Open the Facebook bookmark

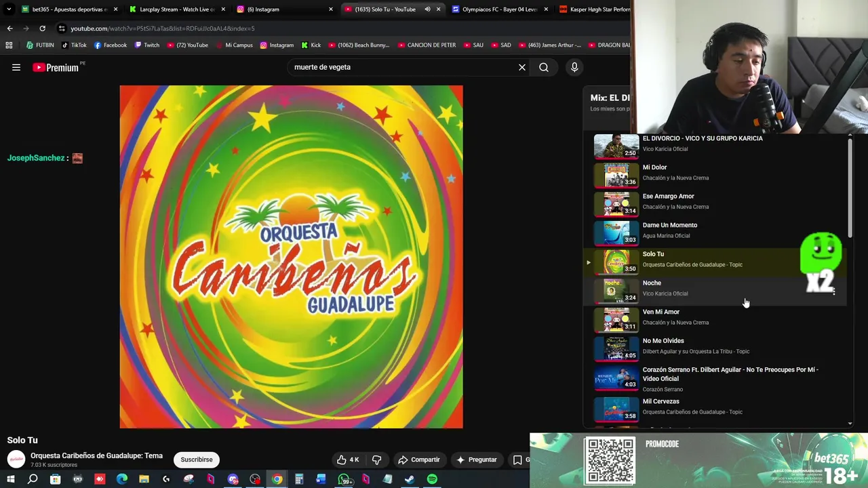[111, 45]
